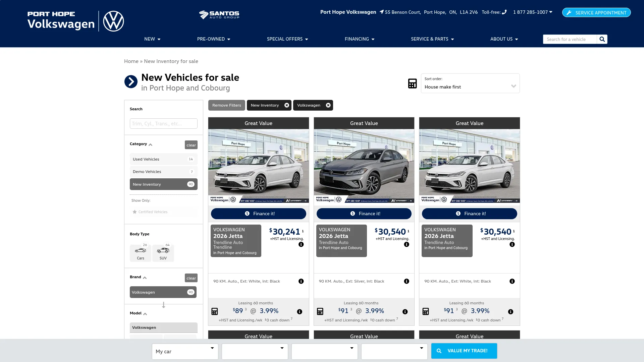Show leasing info for $89 per week offer
Viewport: 644px width, 362px height.
[300, 312]
